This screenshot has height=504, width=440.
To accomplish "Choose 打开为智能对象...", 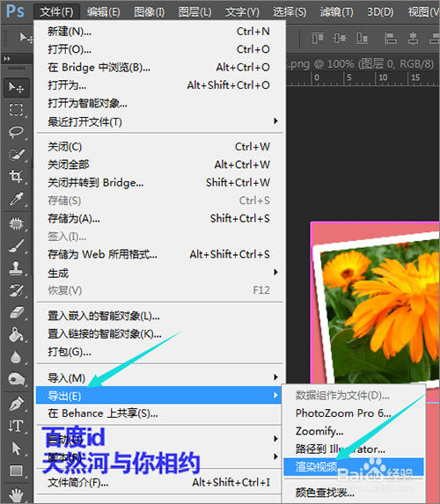I will (159, 104).
